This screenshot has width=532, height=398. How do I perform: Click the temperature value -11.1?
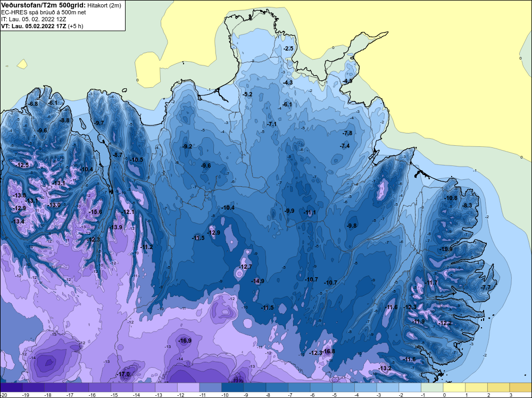tap(310, 212)
